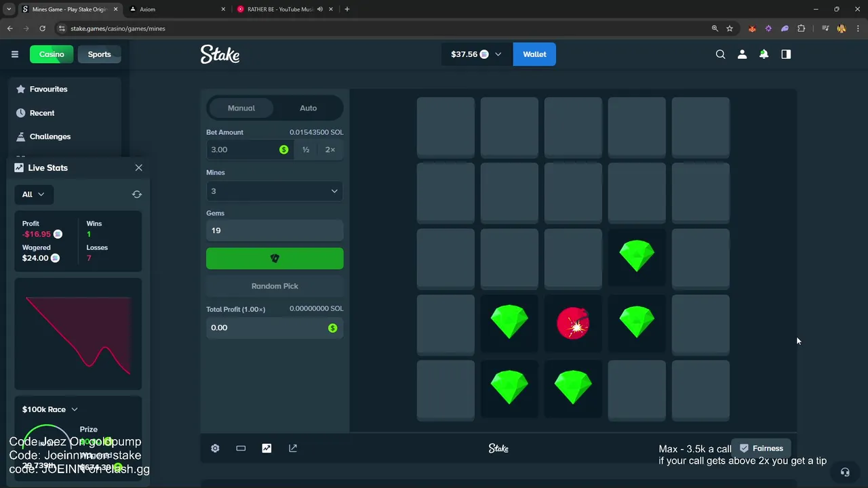This screenshot has height=488, width=868.
Task: Toggle live stats chart icon in footer
Action: (267, 448)
